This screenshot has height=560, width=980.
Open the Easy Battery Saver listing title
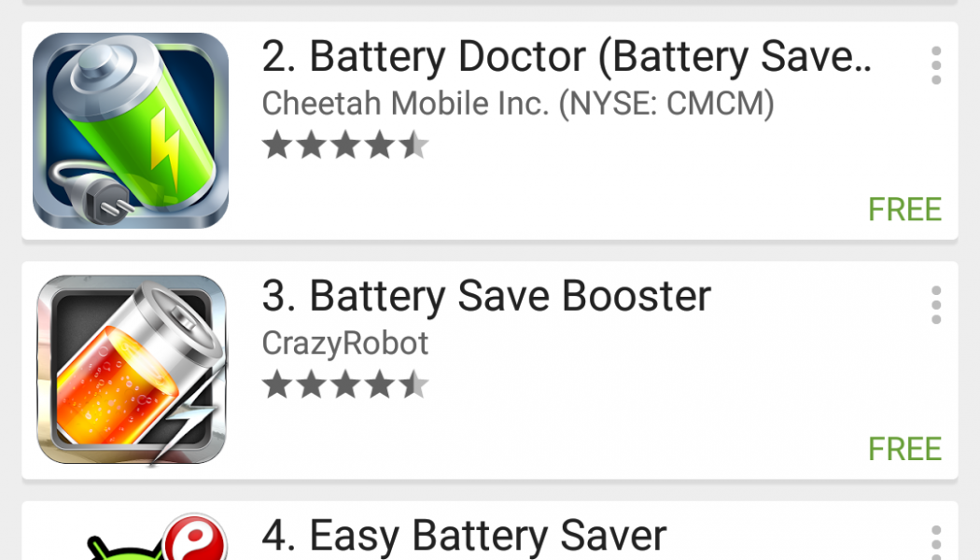(x=464, y=537)
